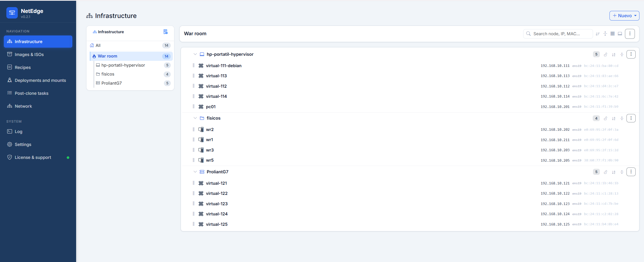Open node virtual-122
This screenshot has height=262, width=644.
tap(217, 193)
